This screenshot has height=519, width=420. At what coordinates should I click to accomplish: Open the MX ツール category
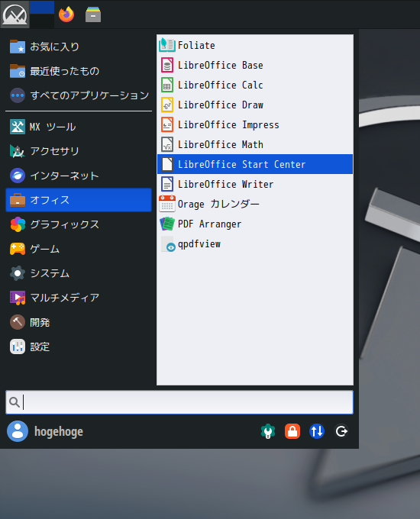click(x=79, y=127)
